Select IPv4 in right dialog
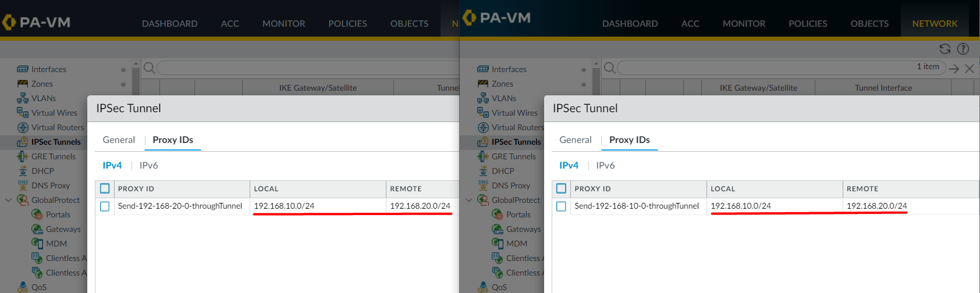 569,166
